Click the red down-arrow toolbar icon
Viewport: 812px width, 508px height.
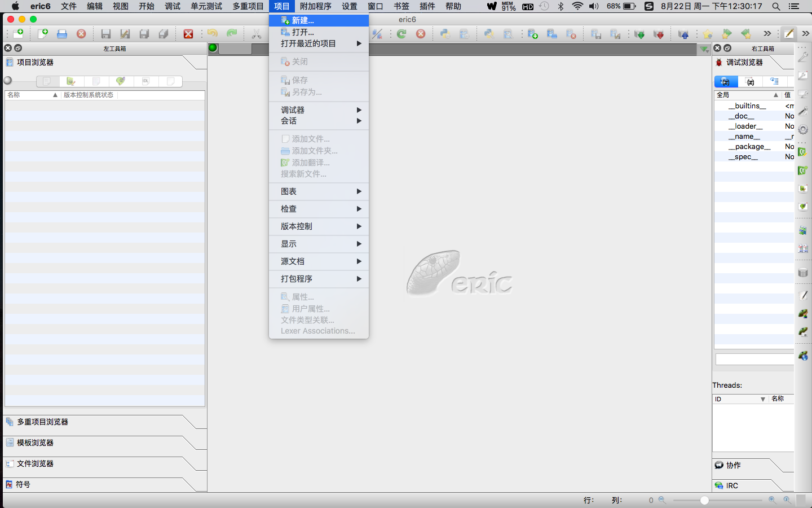coord(659,34)
